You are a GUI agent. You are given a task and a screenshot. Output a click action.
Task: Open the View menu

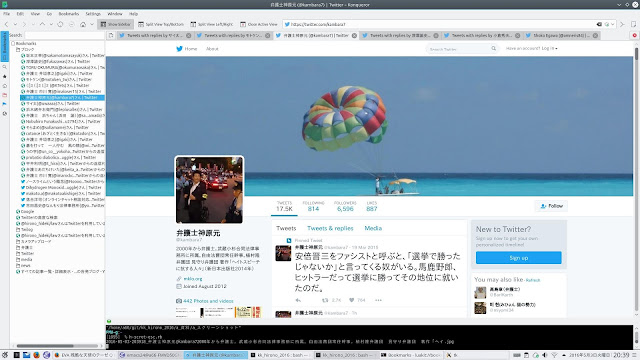(35, 13)
